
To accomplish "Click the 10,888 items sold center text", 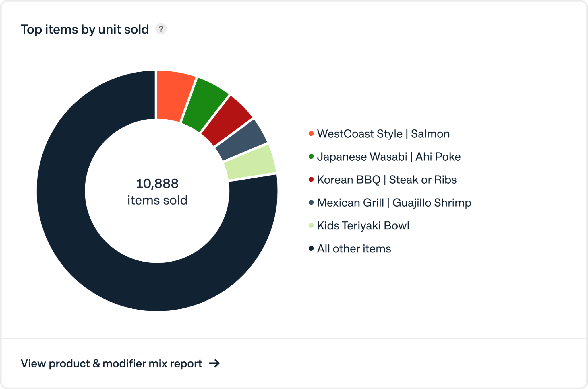I will (157, 191).
